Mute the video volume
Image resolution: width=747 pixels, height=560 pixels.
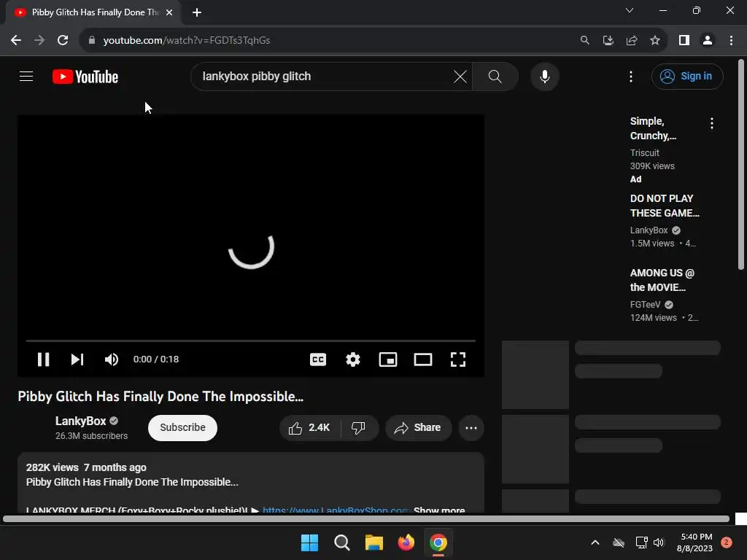click(x=112, y=359)
